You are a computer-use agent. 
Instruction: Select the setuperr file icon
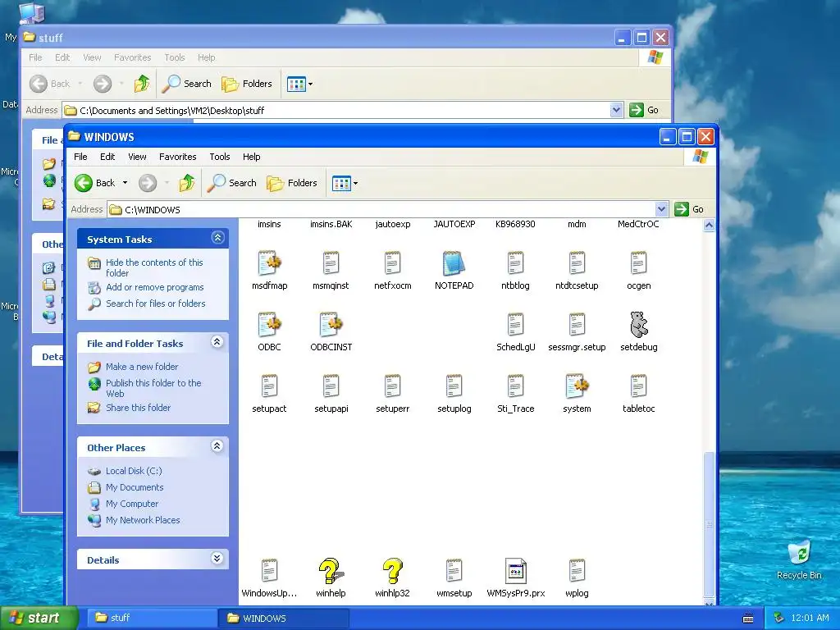(x=393, y=386)
